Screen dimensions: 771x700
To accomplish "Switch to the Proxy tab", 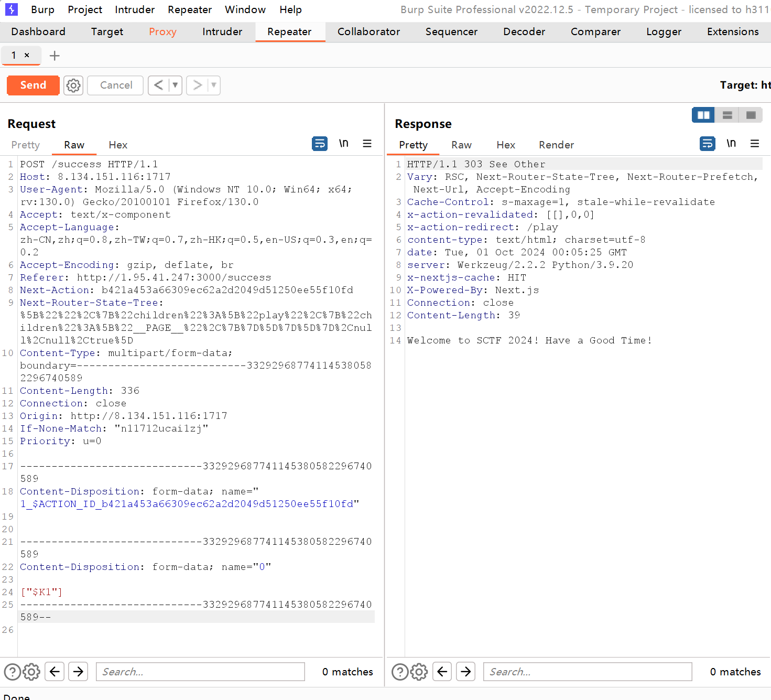I will click(x=162, y=31).
